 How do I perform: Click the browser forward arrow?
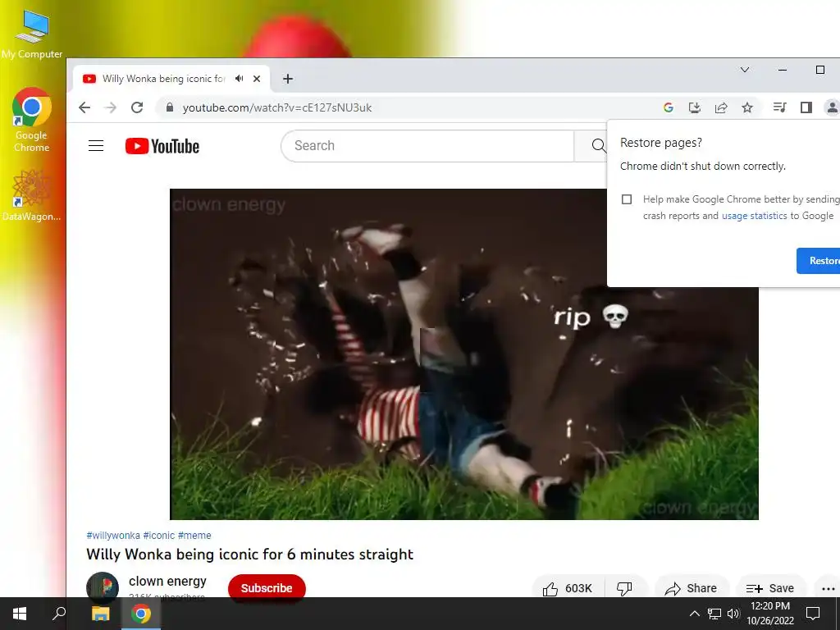(x=111, y=107)
